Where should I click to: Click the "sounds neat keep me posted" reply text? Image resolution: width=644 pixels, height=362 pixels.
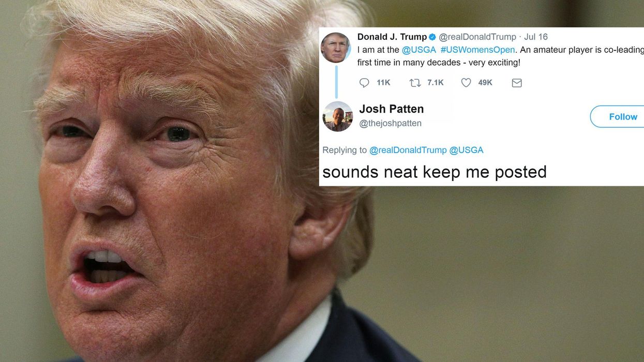435,172
